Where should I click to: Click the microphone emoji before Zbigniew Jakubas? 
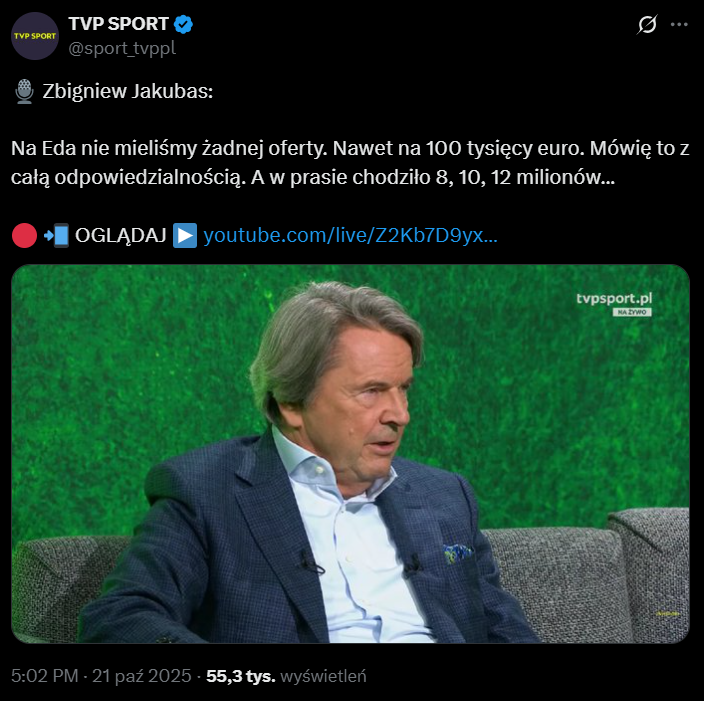25,92
